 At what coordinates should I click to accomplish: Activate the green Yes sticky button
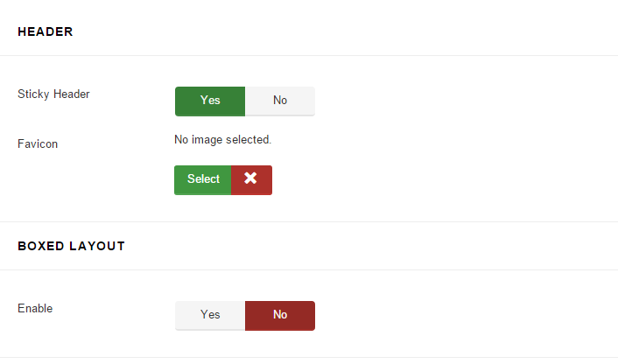210,101
